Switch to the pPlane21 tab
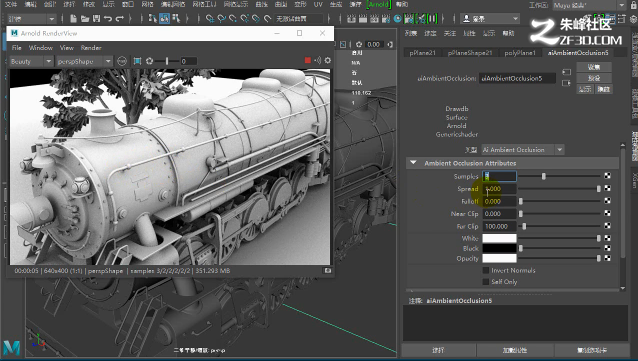The image size is (638, 361). click(422, 53)
